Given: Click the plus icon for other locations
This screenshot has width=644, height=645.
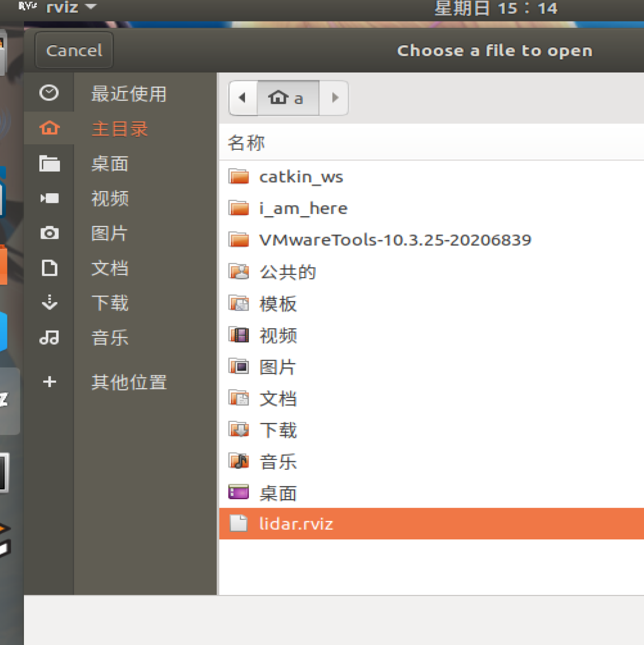Looking at the screenshot, I should tap(49, 382).
